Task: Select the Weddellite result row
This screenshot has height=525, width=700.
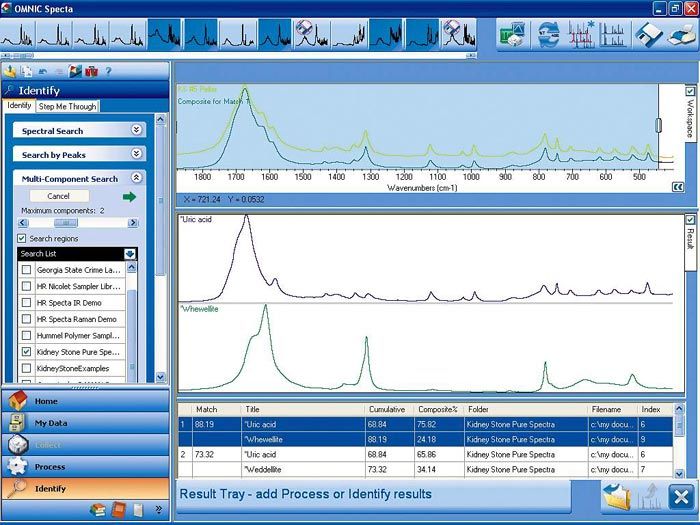Action: [x=425, y=470]
